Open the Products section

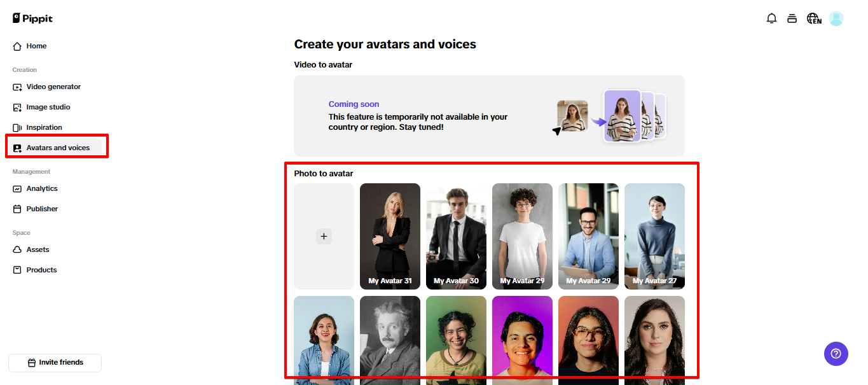[41, 270]
